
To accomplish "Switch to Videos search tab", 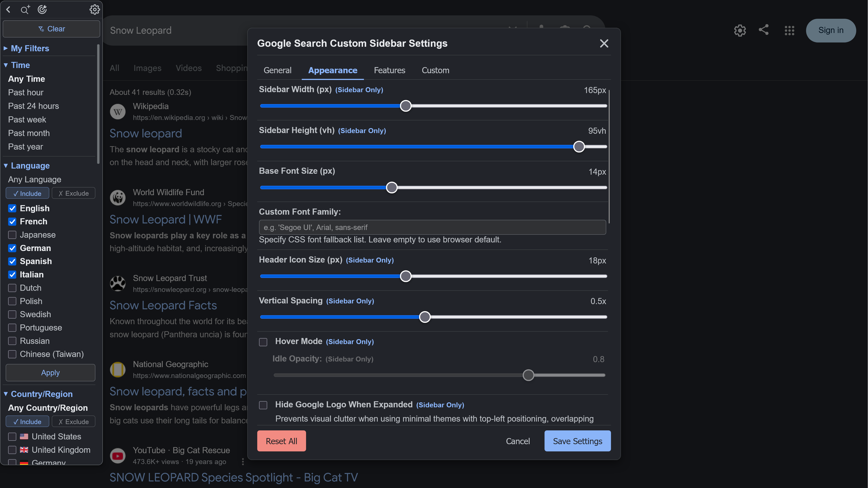I will point(189,68).
